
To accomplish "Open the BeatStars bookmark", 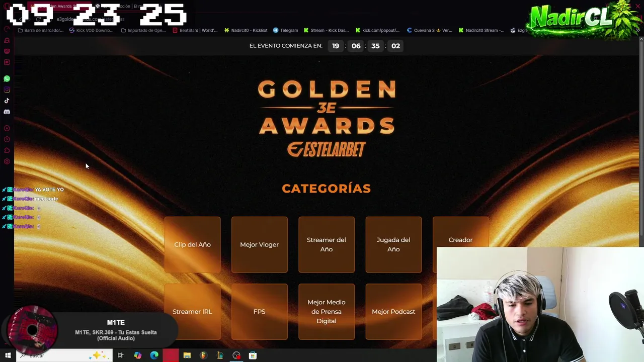I will coord(195,30).
